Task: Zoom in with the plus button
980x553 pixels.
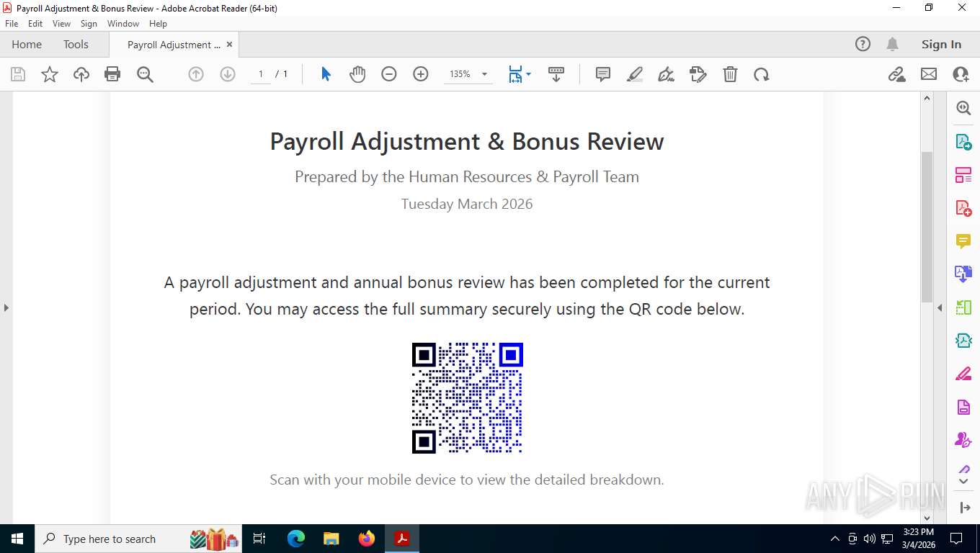Action: coord(421,74)
